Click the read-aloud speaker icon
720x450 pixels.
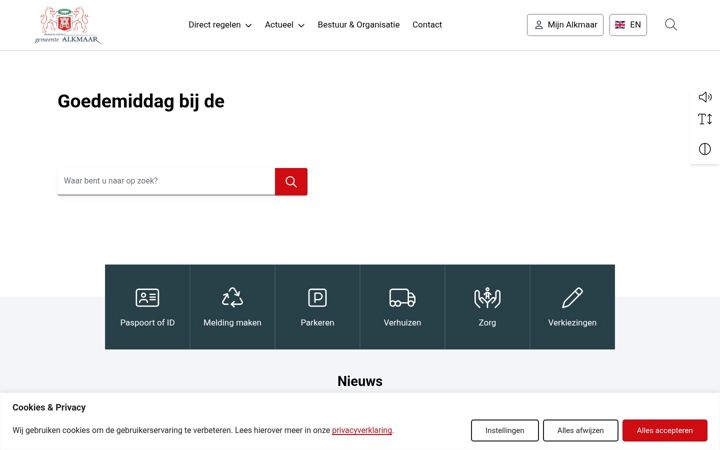coord(705,97)
